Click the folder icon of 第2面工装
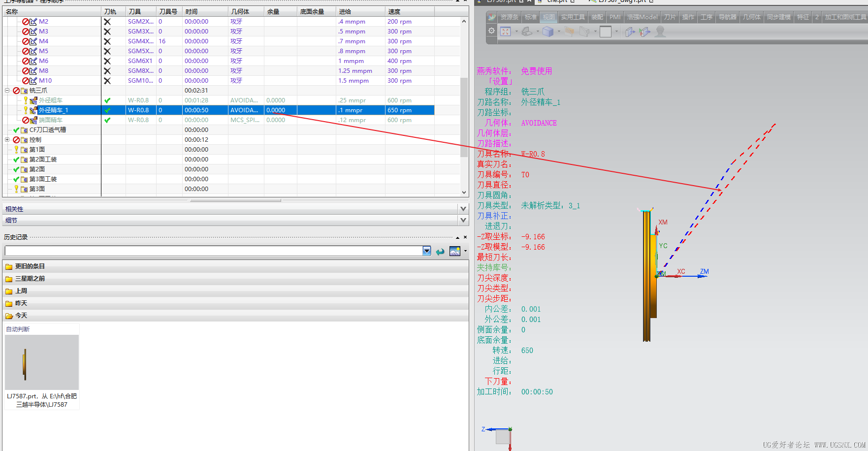Screen dimensions: 868x451 pos(24,160)
